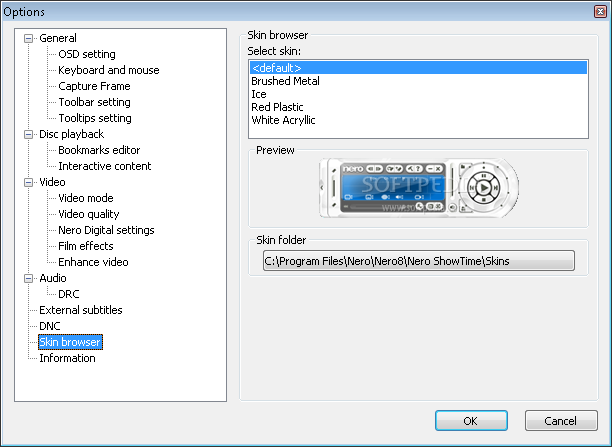Open Video mode settings
Viewport: 612px width, 447px height.
[86, 198]
